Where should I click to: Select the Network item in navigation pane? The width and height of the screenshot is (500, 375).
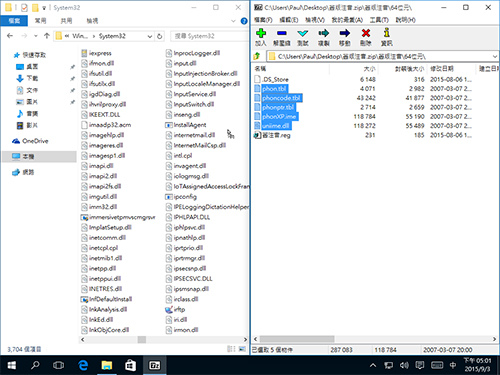point(23,172)
